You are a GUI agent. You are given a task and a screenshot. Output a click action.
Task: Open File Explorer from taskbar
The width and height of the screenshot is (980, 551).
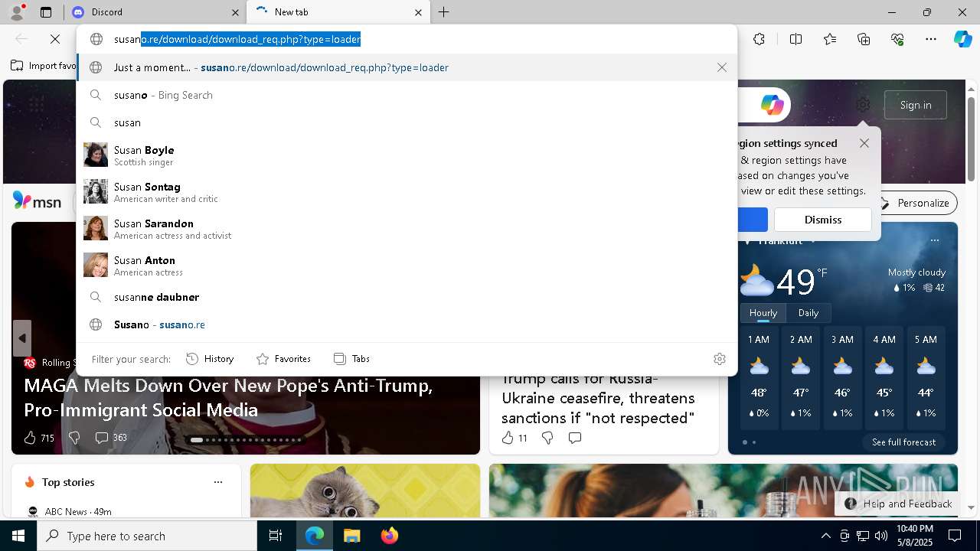point(351,536)
